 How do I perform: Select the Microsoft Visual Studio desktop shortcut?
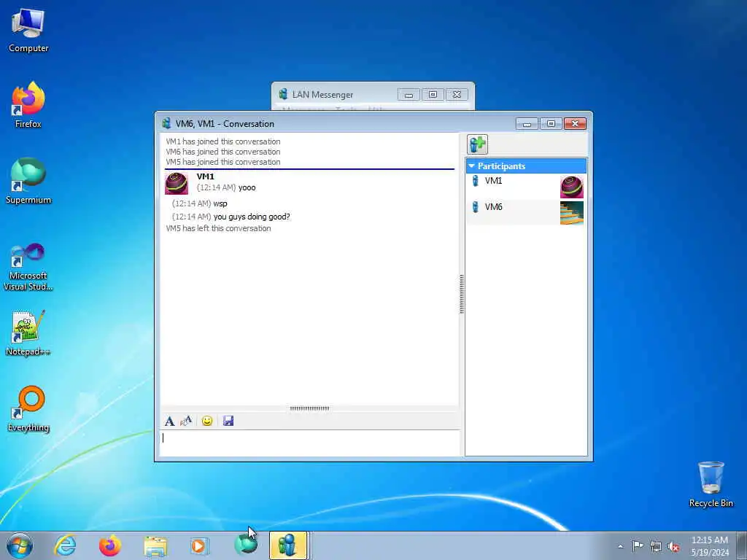click(28, 267)
